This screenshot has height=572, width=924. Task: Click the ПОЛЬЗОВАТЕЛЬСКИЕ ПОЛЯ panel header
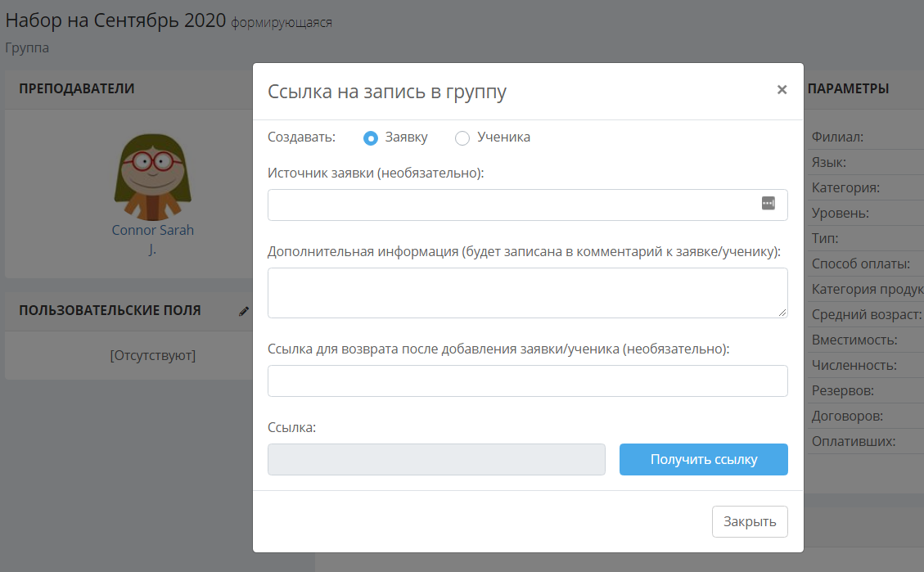coord(110,310)
